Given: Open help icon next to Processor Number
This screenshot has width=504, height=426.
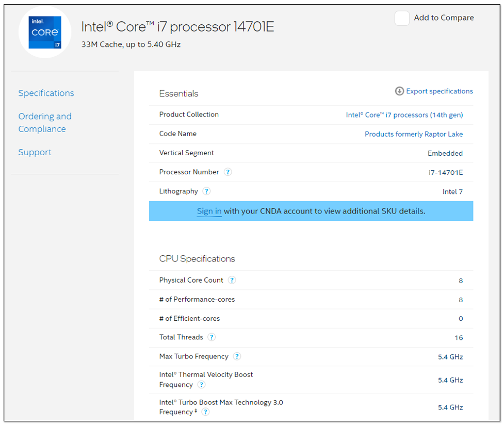Looking at the screenshot, I should click(x=228, y=172).
